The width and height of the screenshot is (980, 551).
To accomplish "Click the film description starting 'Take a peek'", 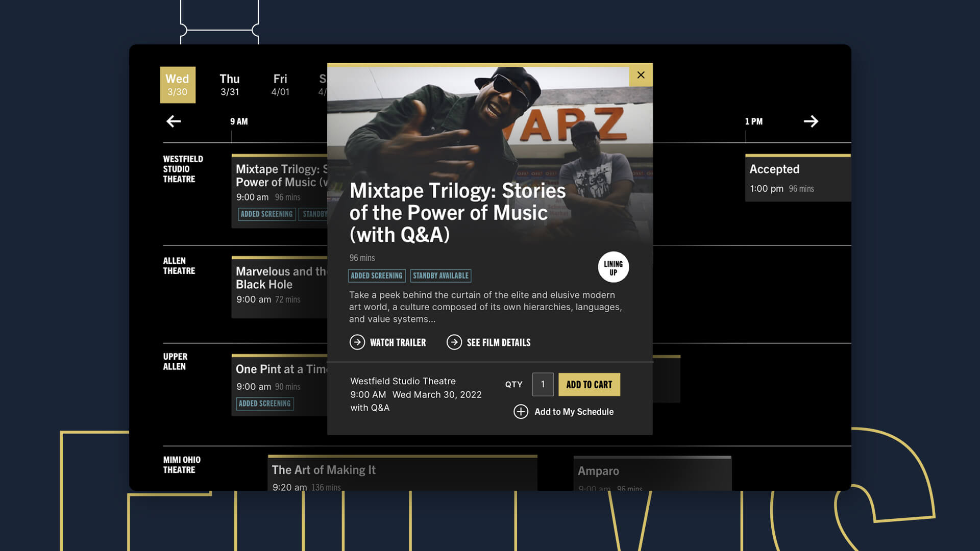I will pos(485,307).
